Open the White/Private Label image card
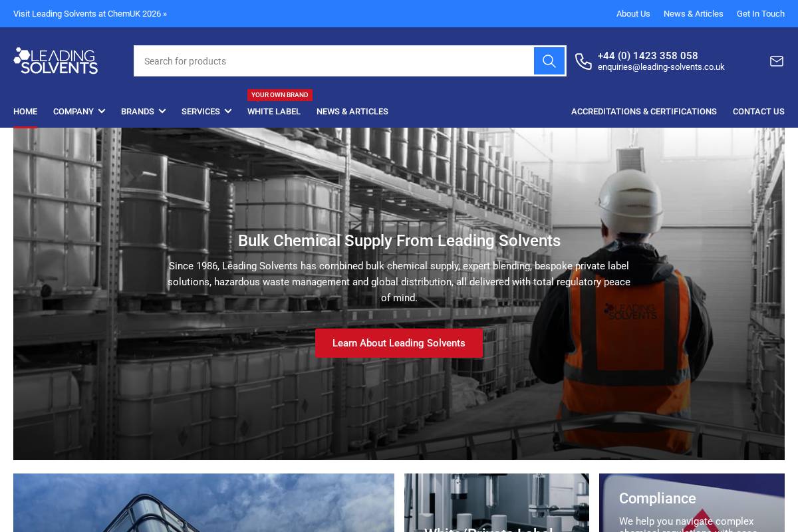798x532 pixels. click(497, 503)
